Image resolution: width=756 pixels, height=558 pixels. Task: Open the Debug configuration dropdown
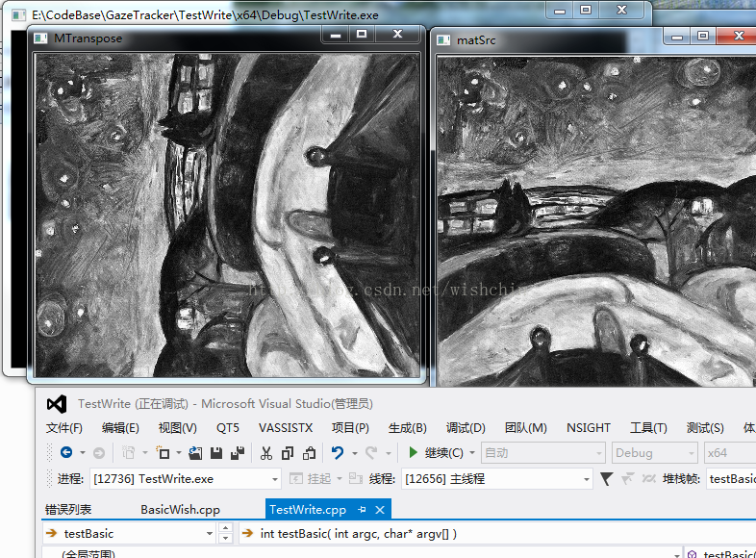(654, 453)
